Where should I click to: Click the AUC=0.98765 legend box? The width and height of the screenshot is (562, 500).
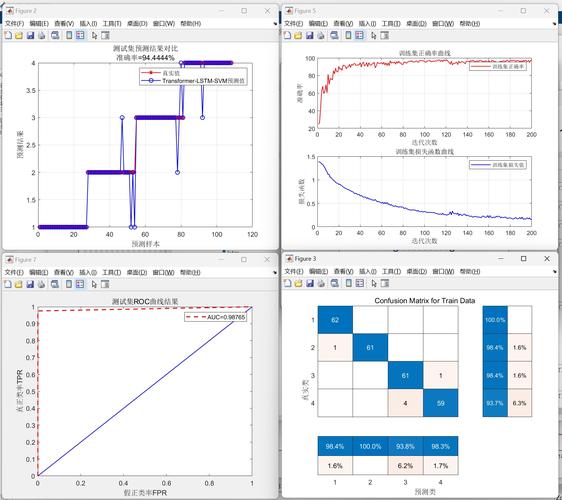tap(215, 317)
